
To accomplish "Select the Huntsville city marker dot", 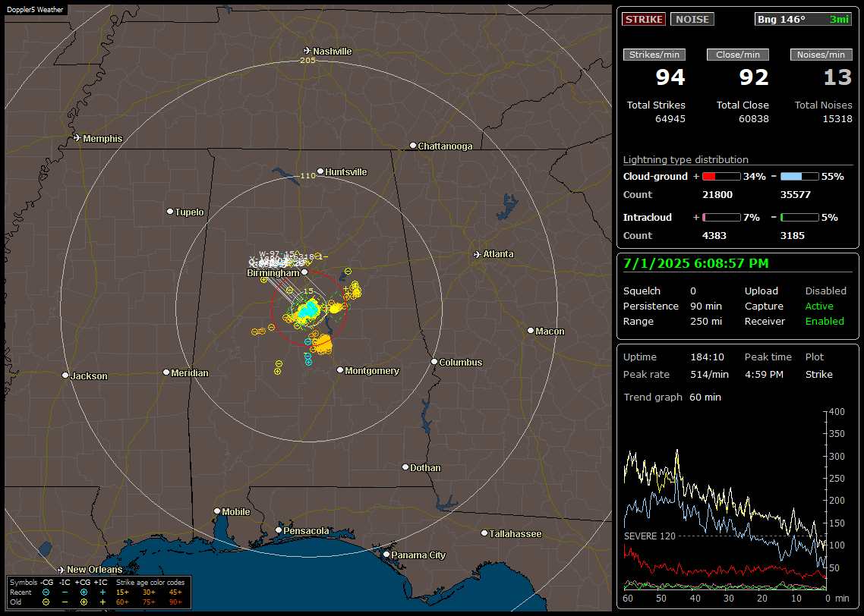I will tap(320, 171).
